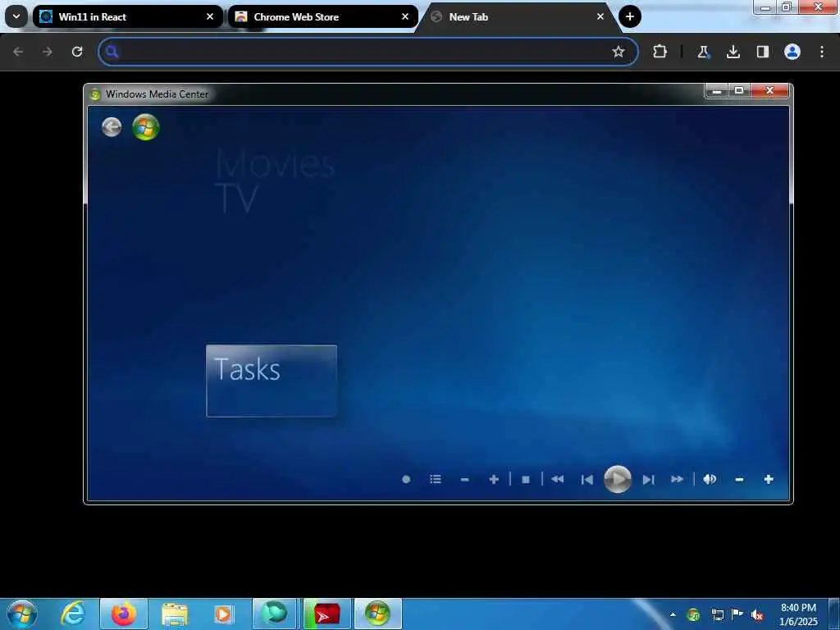
Task: Switch to the Win11 in React tab
Action: click(x=127, y=16)
